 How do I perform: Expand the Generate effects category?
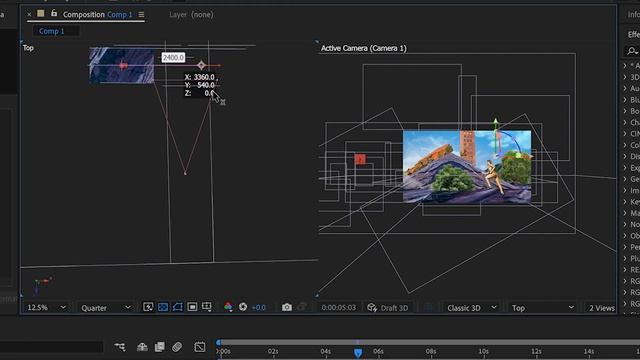tap(625, 179)
